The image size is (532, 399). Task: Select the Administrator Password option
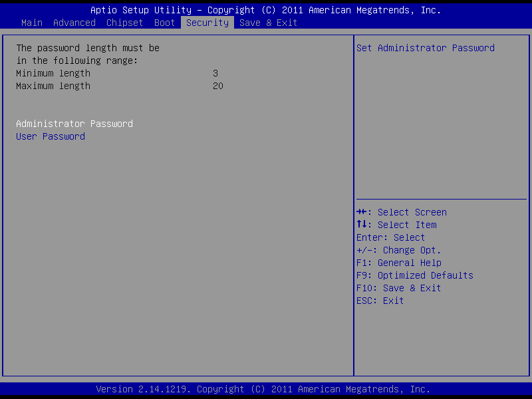coord(74,124)
